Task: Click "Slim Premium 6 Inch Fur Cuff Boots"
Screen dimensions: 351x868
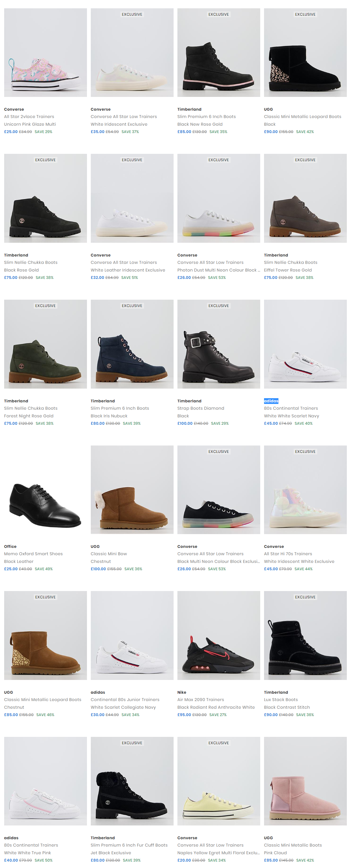Action: (x=129, y=845)
